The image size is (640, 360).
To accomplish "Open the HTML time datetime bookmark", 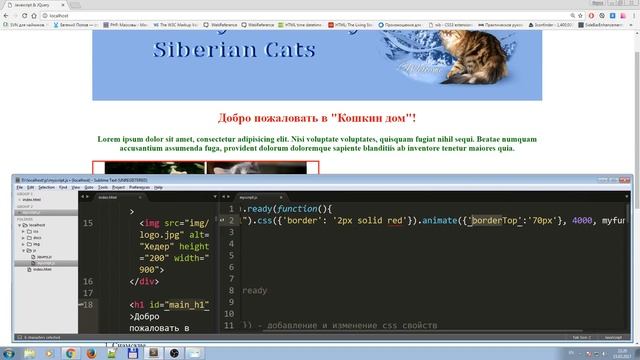I will point(300,25).
